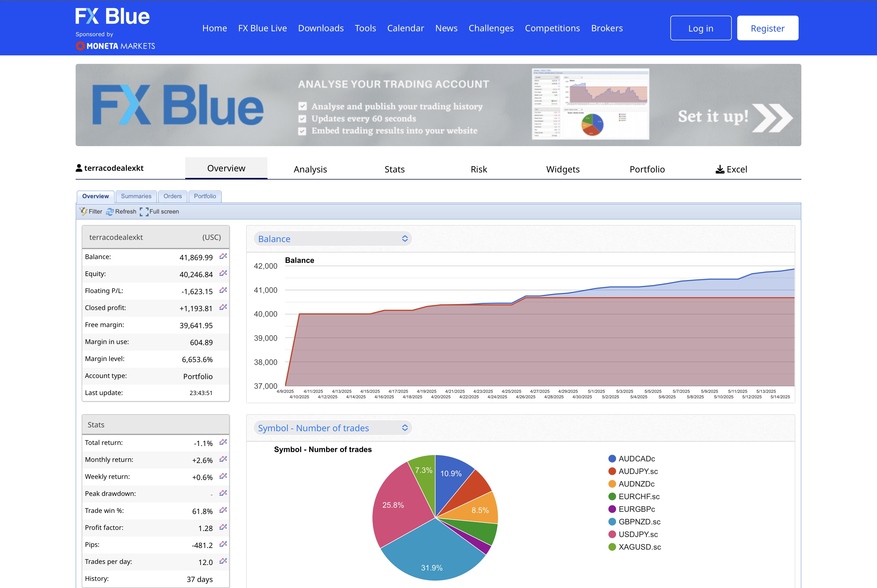Image resolution: width=877 pixels, height=588 pixels.
Task: Open the News navigation link
Action: pos(446,28)
